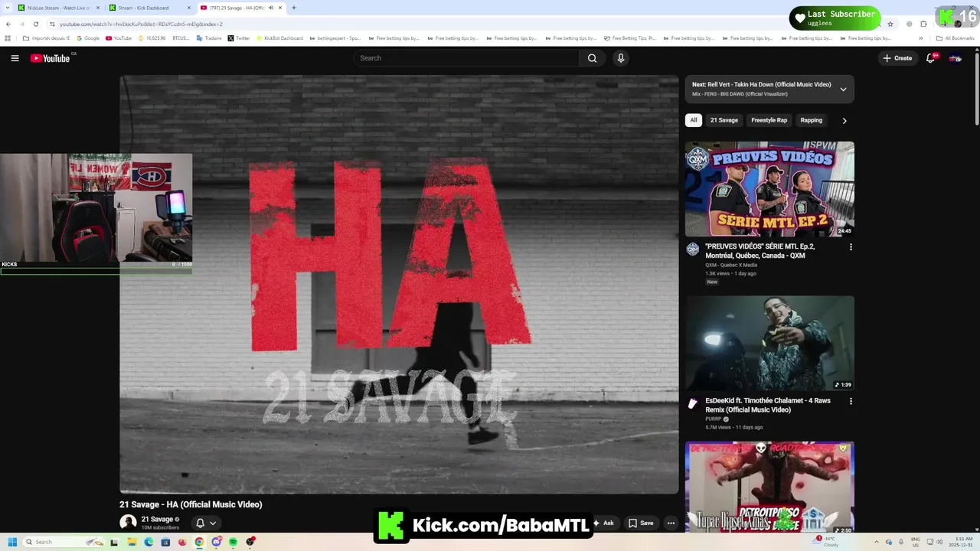Screen dimensions: 980x551
Task: Click the EsDeeKid ft. Timothée Chalamet title
Action: pyautogui.click(x=768, y=405)
